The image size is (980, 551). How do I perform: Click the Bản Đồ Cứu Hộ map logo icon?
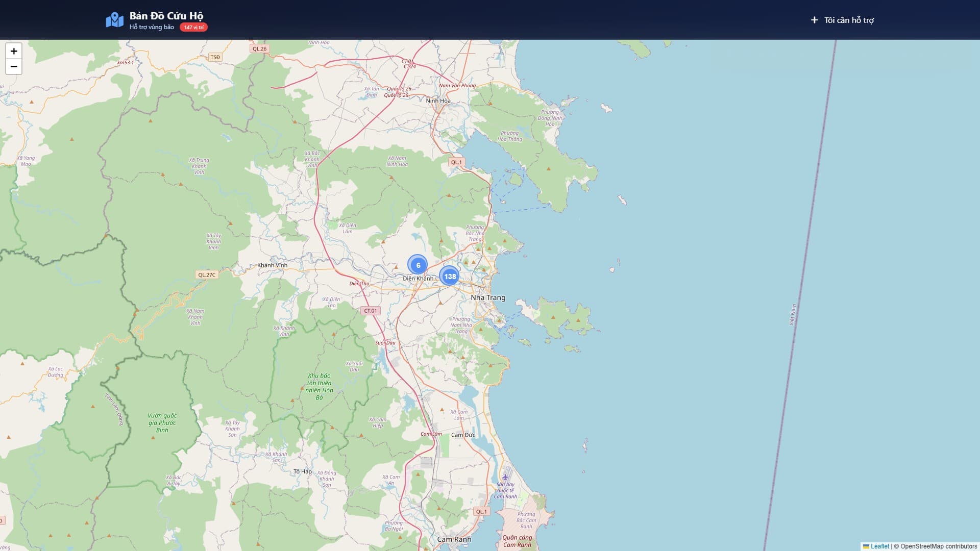pos(114,20)
